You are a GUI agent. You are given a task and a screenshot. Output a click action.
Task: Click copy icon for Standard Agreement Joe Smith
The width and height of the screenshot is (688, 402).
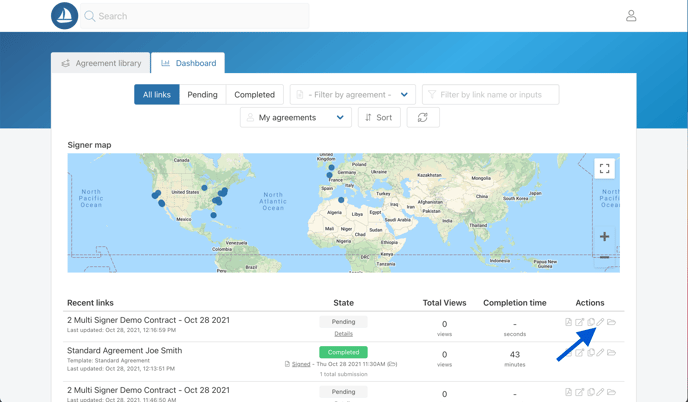pyautogui.click(x=591, y=352)
